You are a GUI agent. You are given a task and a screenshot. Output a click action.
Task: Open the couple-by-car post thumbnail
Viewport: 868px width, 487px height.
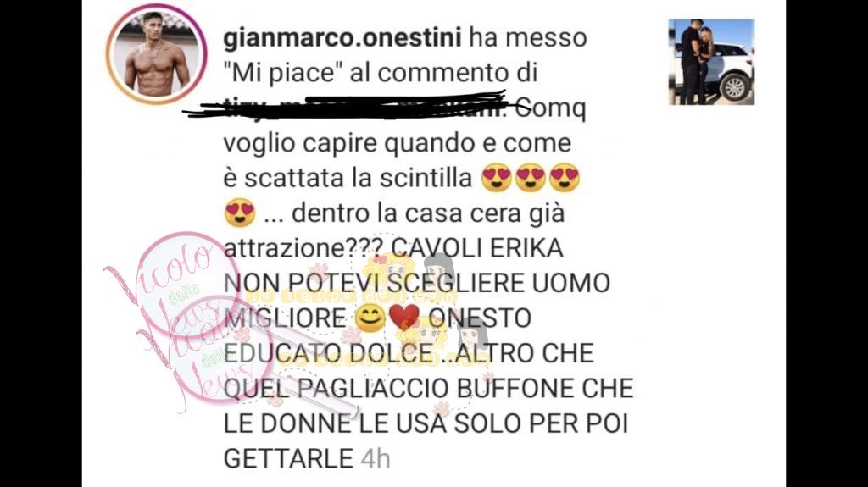(711, 62)
